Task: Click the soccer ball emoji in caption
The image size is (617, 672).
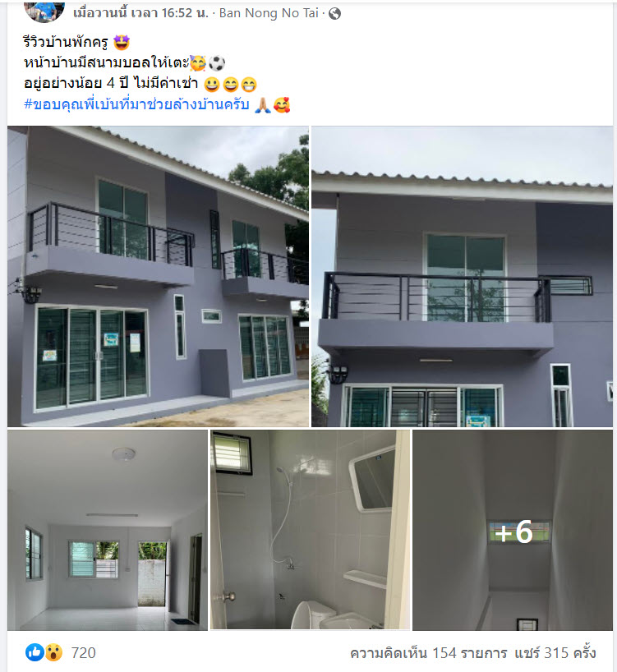Action: tap(217, 63)
